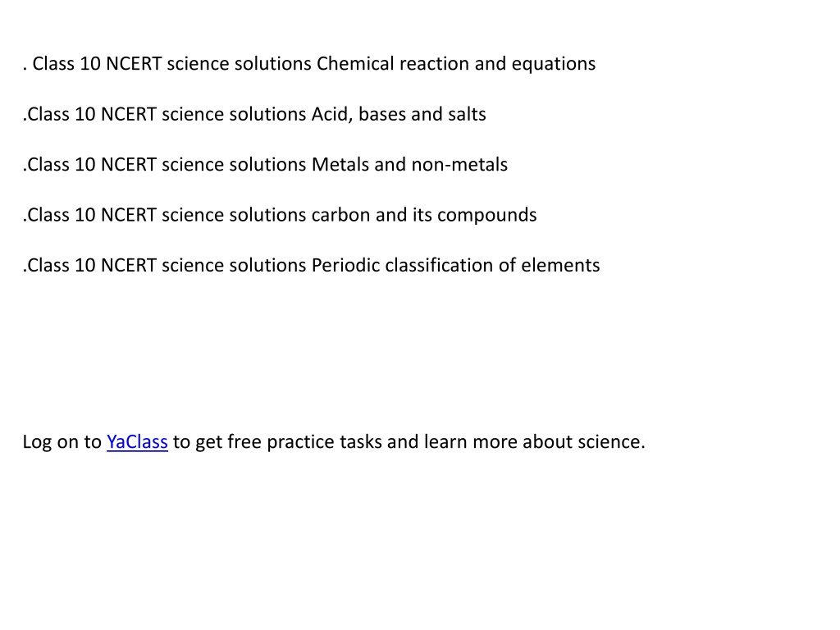Click the word "Periodic" in the fifth line
Image resolution: width=840 pixels, height=630 pixels.
point(345,265)
